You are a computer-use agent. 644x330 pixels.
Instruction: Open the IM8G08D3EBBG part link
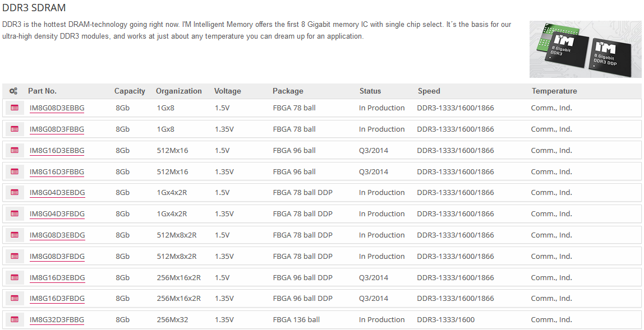click(x=57, y=108)
